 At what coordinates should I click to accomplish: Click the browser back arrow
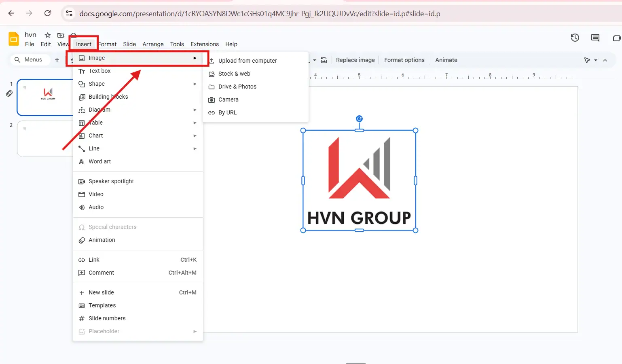pos(11,13)
